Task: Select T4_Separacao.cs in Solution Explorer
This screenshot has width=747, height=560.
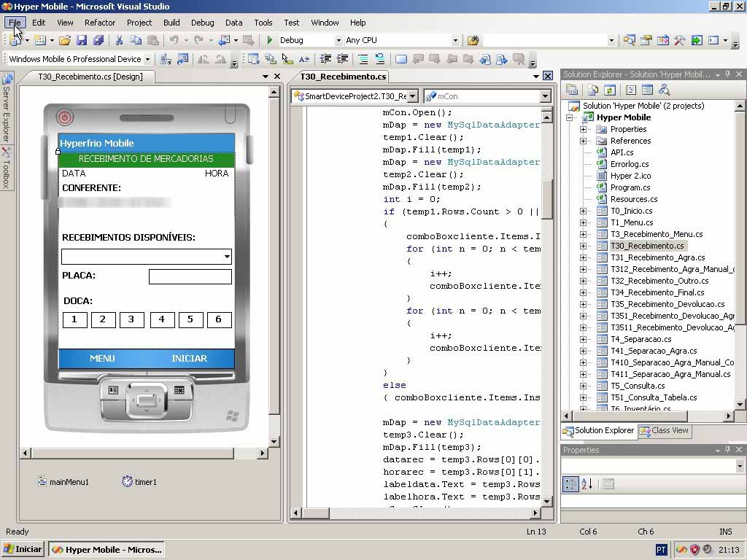Action: pyautogui.click(x=640, y=339)
